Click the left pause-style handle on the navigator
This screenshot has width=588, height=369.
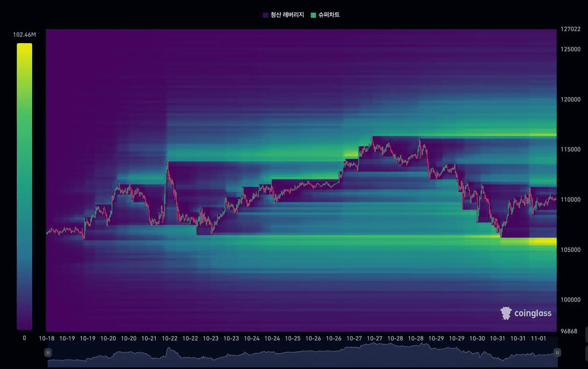pyautogui.click(x=48, y=352)
